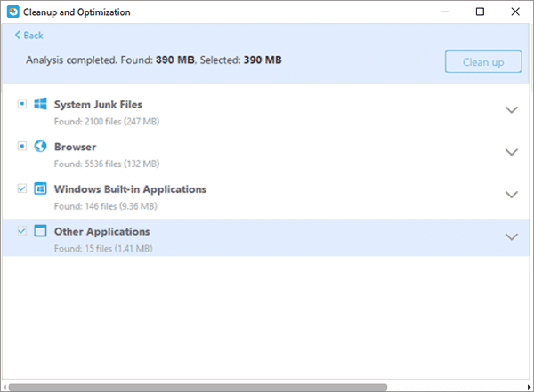Click the System Junk Files Windows icon

tap(40, 104)
